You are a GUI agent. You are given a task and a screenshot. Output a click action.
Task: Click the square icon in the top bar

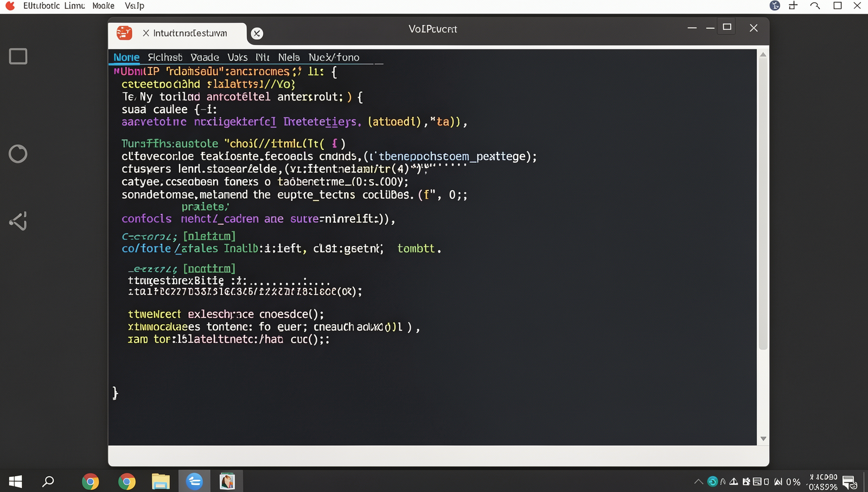coord(838,5)
